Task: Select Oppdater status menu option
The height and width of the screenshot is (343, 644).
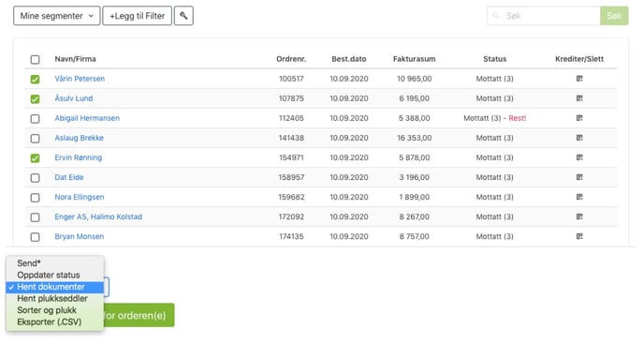Action: point(49,276)
